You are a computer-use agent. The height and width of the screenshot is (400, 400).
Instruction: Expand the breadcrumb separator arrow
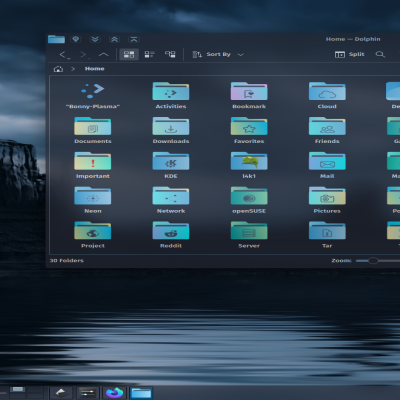pos(73,69)
